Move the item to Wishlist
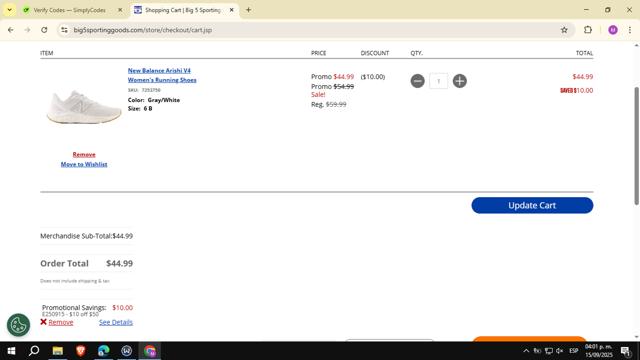Screen dimensions: 640x360 [84, 164]
